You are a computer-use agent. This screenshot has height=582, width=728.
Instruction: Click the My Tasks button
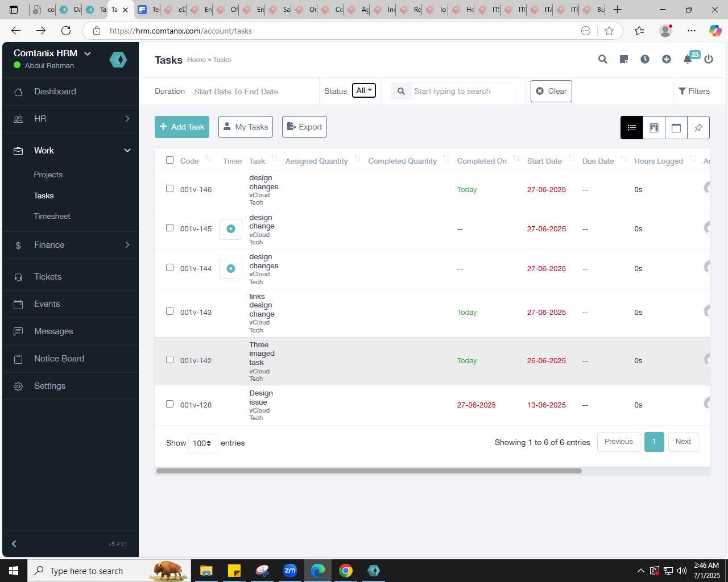tap(246, 127)
